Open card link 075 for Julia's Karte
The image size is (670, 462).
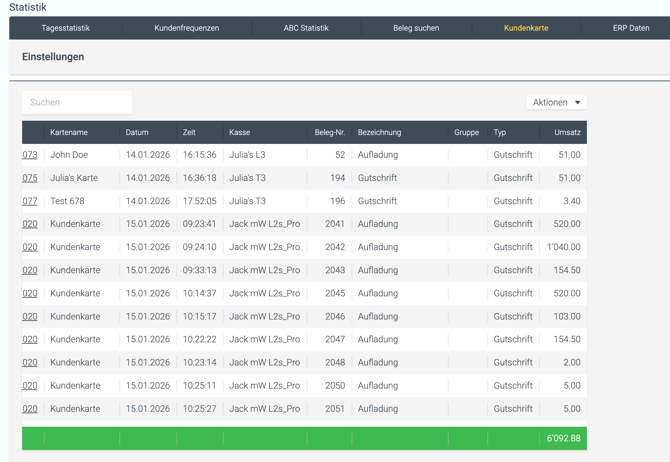tap(30, 178)
